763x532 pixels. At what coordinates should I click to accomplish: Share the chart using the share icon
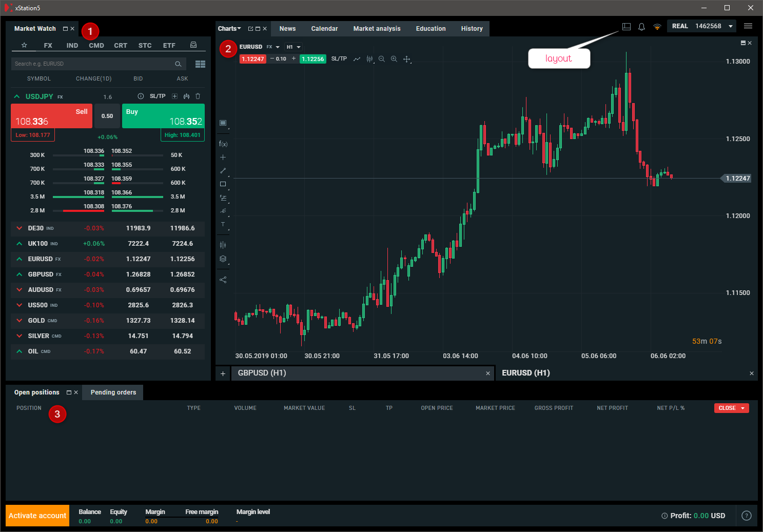[x=223, y=280]
